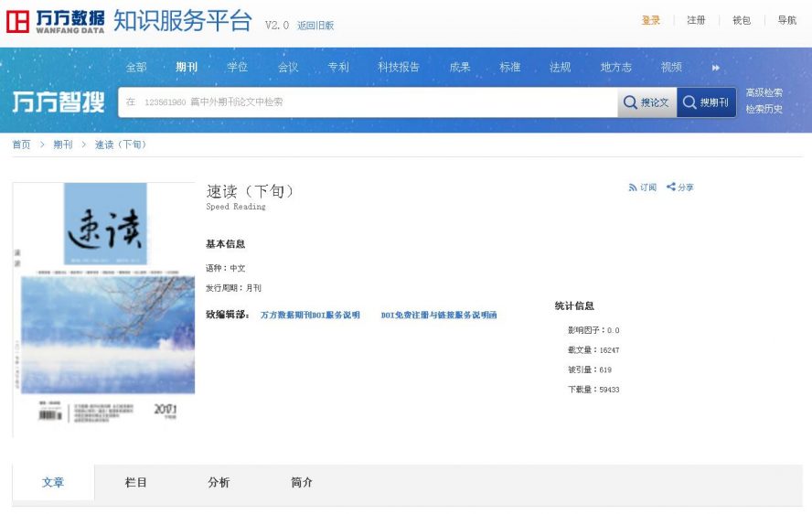
Task: Select 标准 category in search nav
Action: (509, 68)
